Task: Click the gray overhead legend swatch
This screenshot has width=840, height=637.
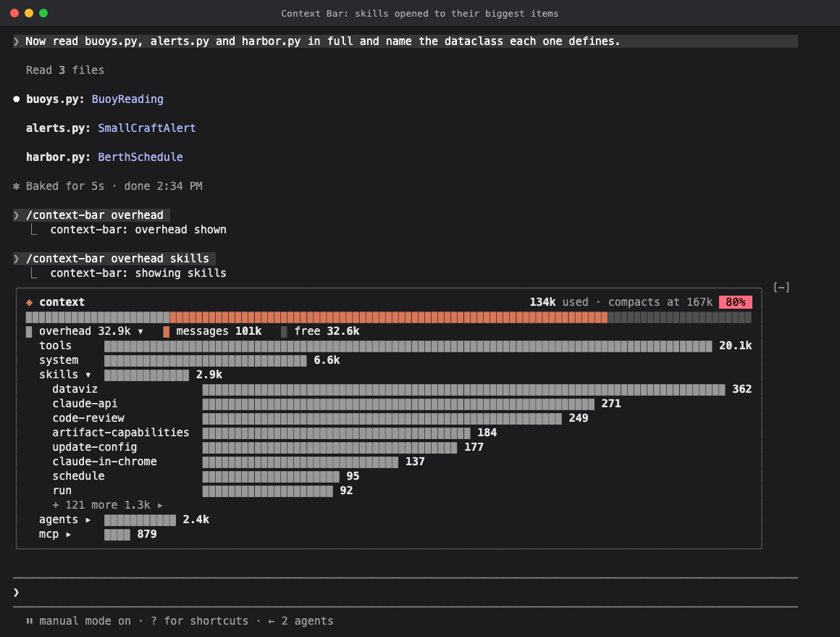Action: coord(29,331)
